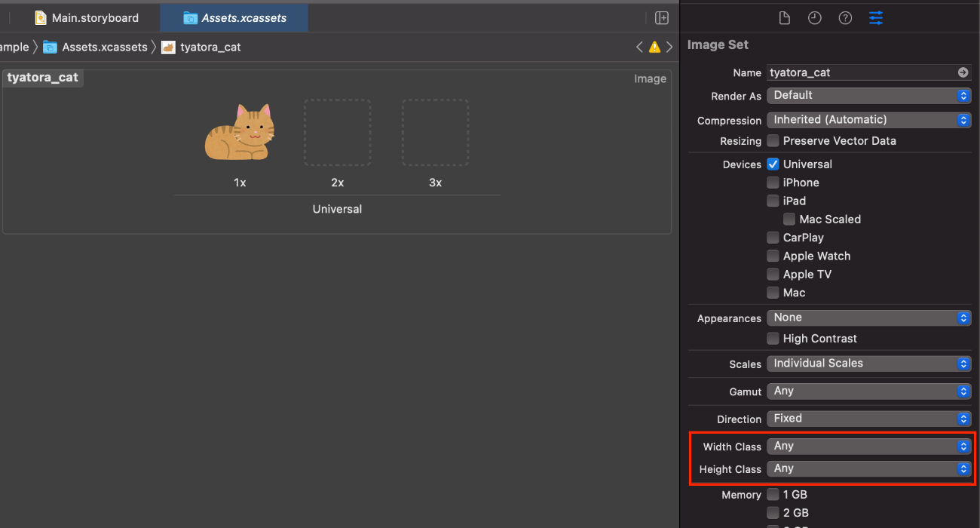Open the Render As dropdown
The height and width of the screenshot is (528, 980).
(x=868, y=96)
